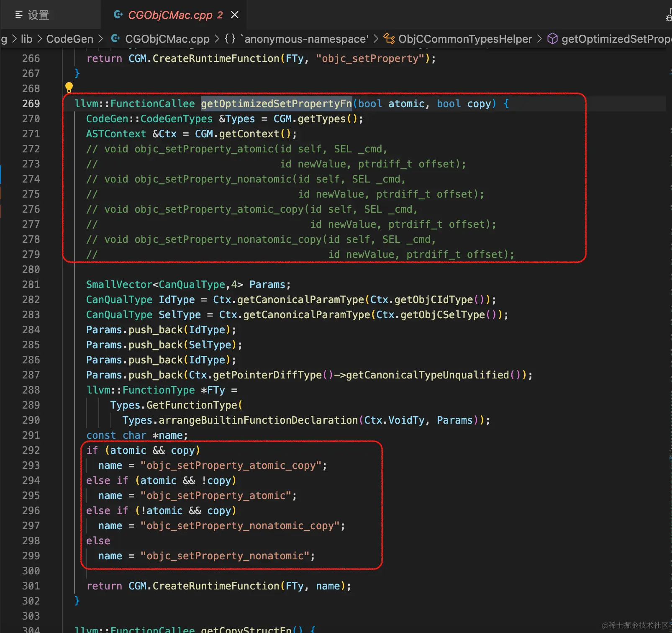Click 'bool atomic' parameter on line 269
The width and height of the screenshot is (672, 633).
(x=391, y=103)
